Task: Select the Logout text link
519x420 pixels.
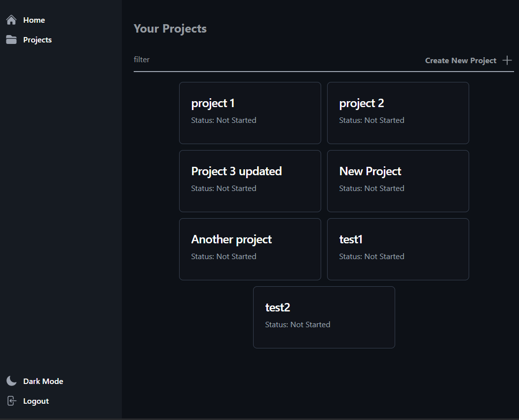Action: (x=36, y=401)
